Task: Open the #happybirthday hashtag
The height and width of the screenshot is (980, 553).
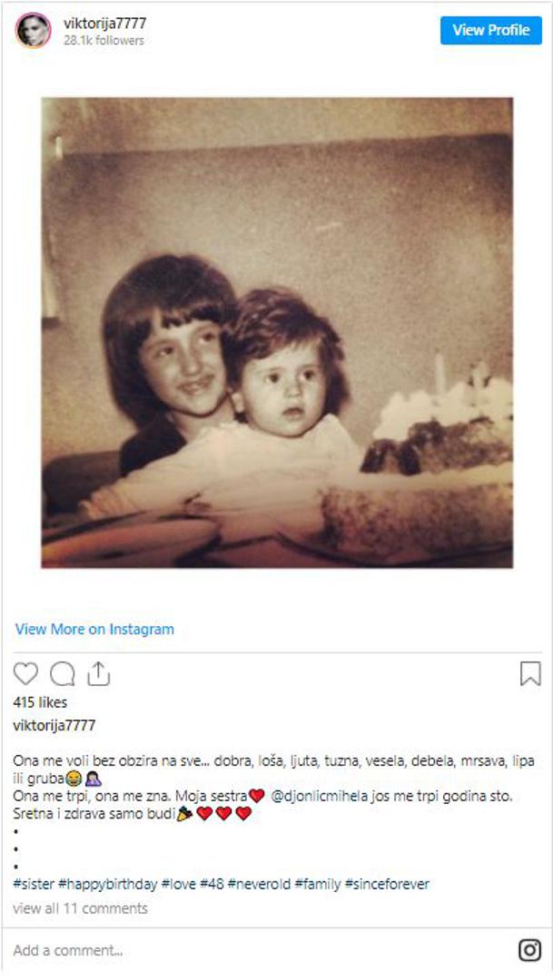Action: (107, 884)
